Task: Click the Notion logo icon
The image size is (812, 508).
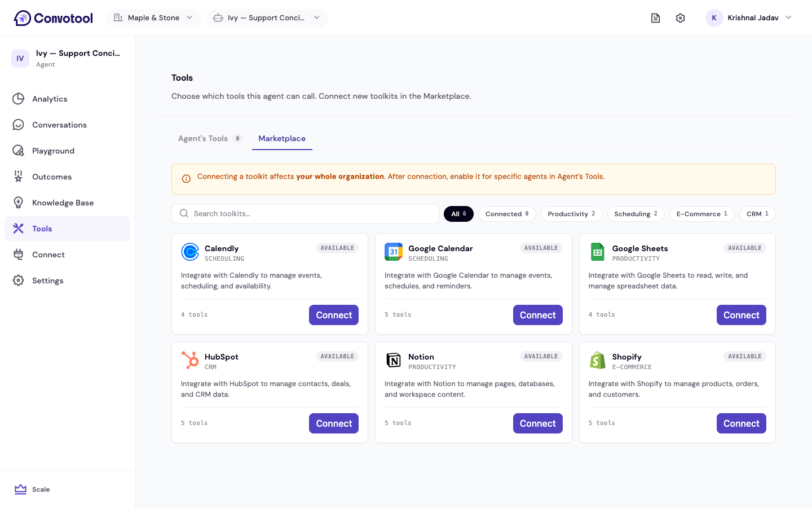Action: [x=394, y=360]
